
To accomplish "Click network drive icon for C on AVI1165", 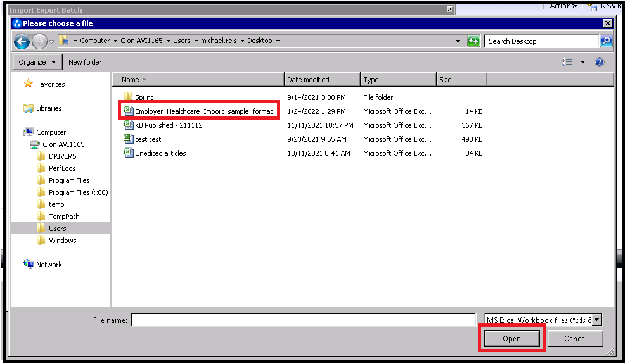I will (x=35, y=144).
